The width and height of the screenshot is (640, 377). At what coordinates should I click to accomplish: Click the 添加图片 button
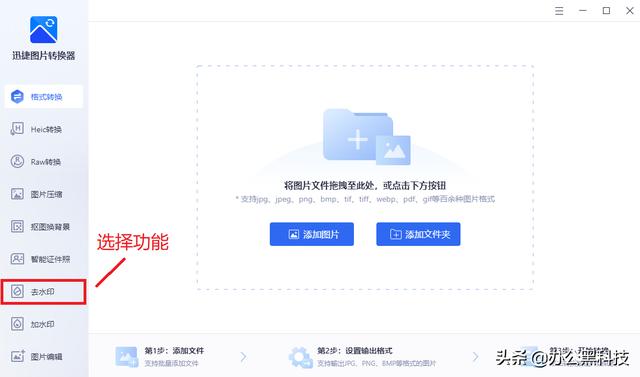tap(311, 234)
